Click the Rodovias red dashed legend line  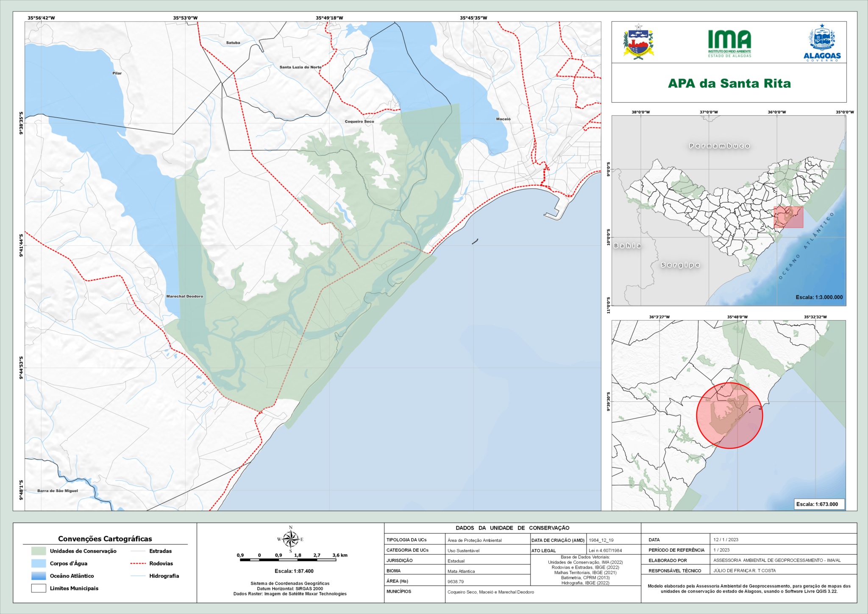[138, 564]
